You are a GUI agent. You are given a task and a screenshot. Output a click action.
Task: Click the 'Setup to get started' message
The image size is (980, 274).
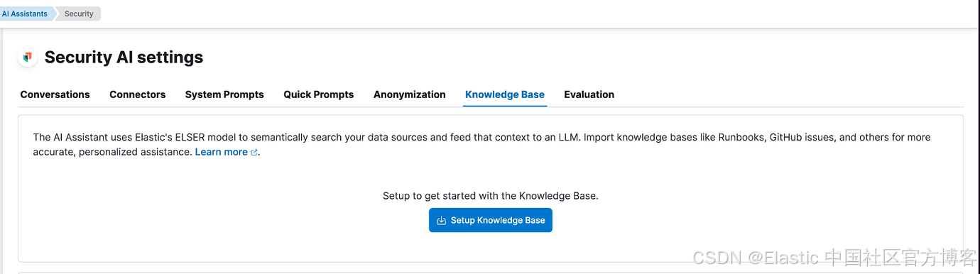(x=491, y=196)
